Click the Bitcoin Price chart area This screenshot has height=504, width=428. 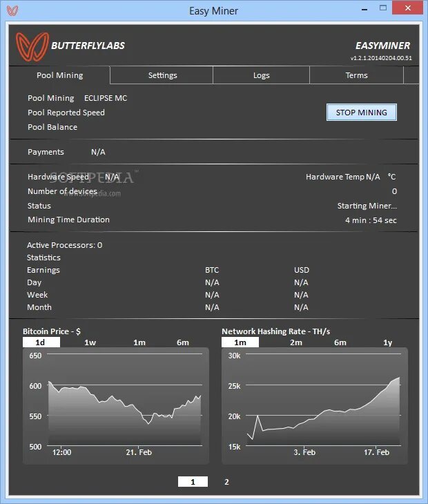click(x=116, y=406)
